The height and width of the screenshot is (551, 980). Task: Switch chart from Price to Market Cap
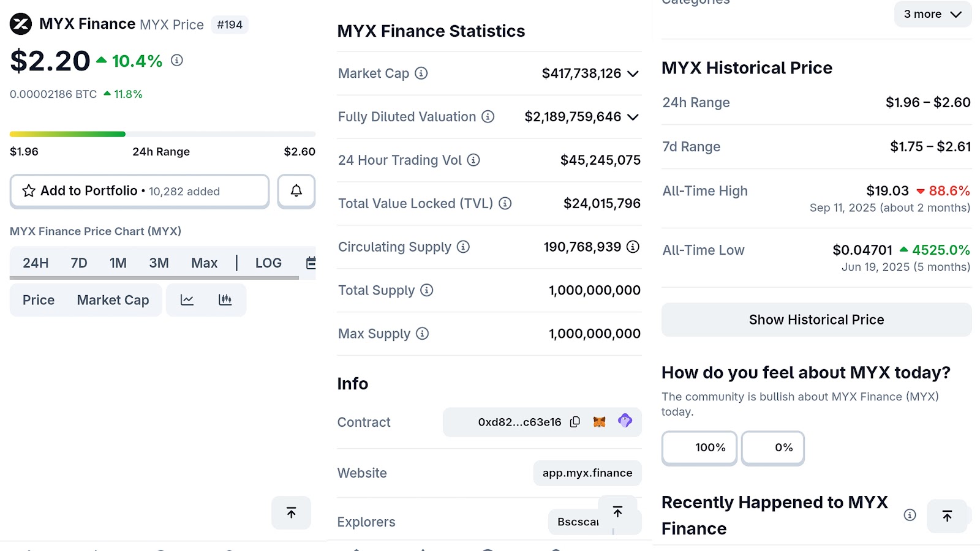point(113,300)
